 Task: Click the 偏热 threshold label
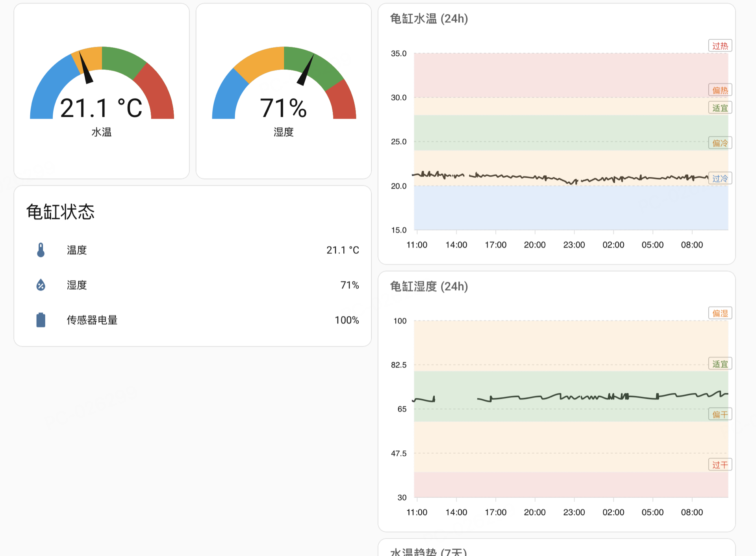pos(720,90)
